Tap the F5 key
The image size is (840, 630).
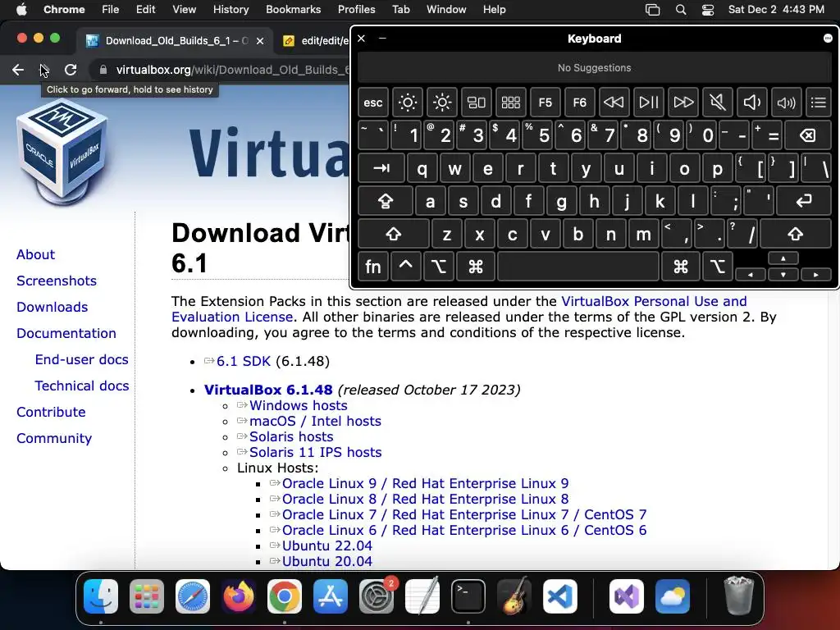pyautogui.click(x=545, y=103)
